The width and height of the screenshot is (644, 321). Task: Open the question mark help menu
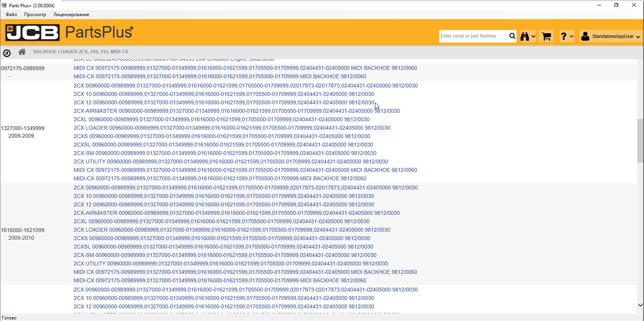coord(563,36)
